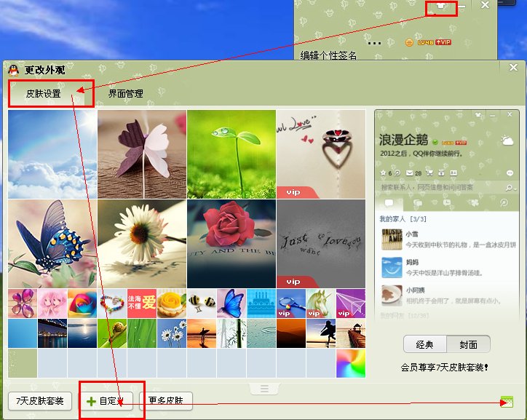Click the 7天皮肤套装 button

tap(40, 401)
